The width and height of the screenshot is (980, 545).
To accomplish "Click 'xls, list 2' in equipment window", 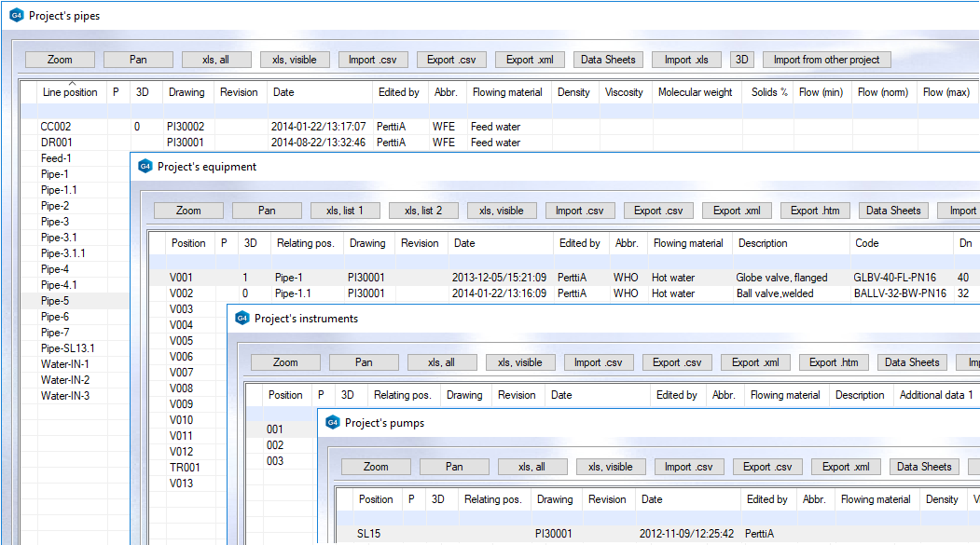I will pos(423,211).
